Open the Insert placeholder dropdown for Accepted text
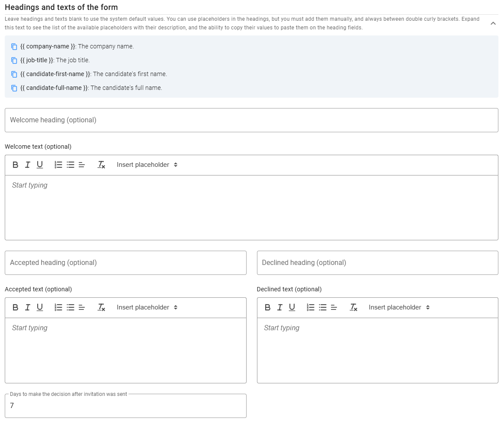Screen dimensions: 504x424 click(146, 307)
